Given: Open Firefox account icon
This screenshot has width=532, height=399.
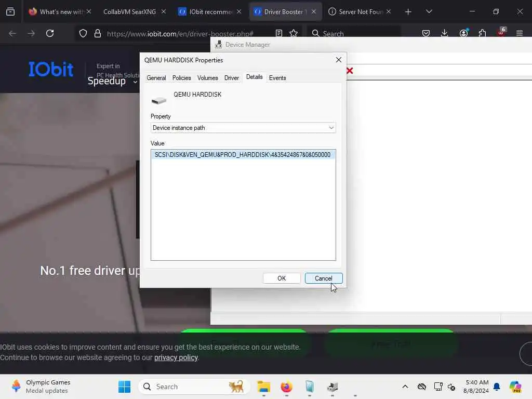Looking at the screenshot, I should [x=463, y=33].
